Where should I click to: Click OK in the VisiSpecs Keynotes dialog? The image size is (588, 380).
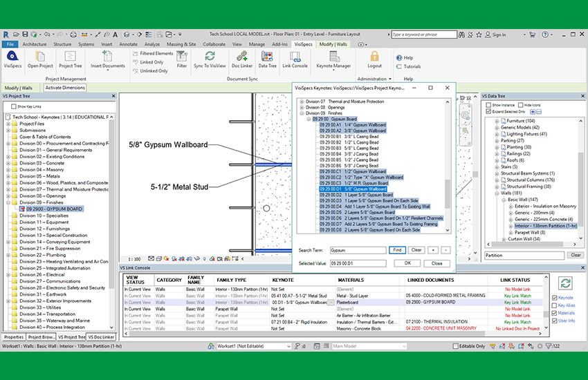pos(407,263)
